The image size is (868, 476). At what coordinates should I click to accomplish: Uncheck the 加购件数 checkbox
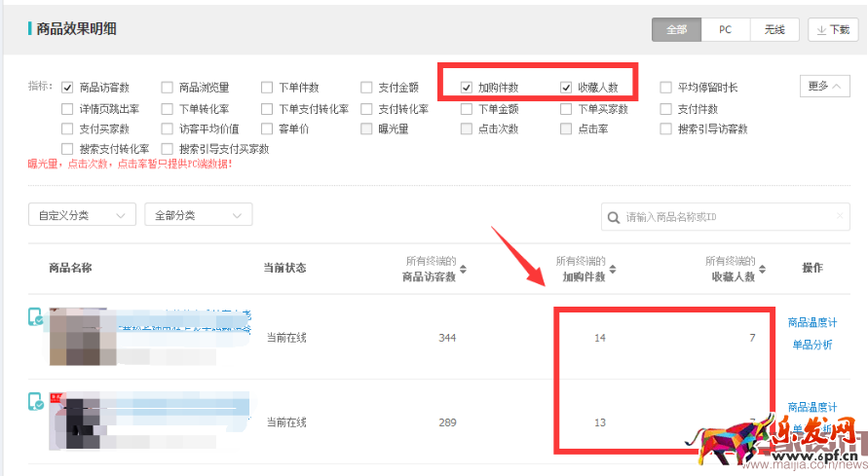tap(467, 88)
